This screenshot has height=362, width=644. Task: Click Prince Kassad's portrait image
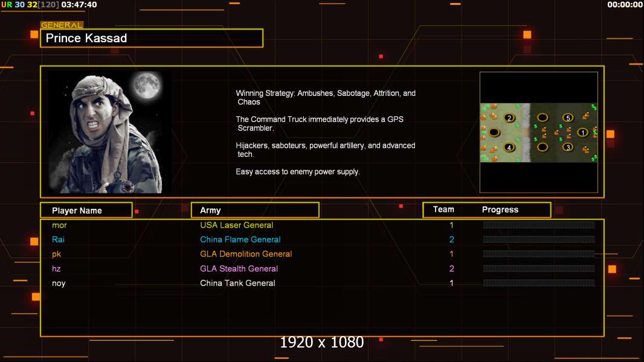[x=110, y=132]
